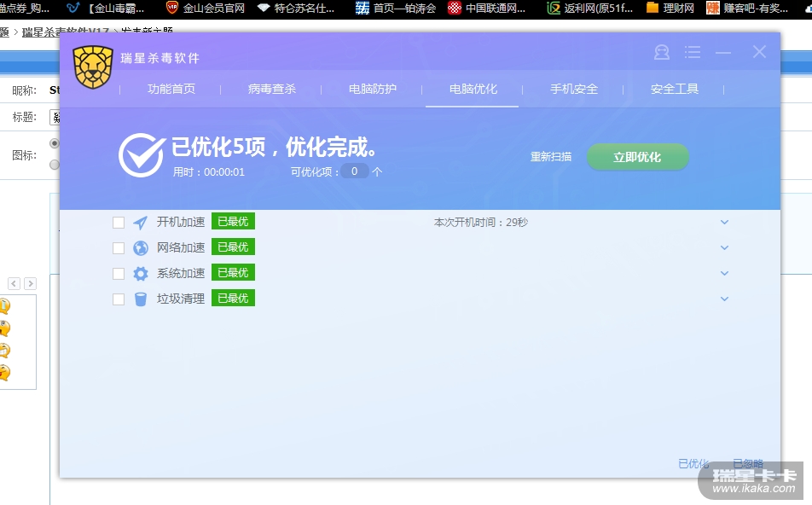This screenshot has height=505, width=812.
Task: Open the 中国联通网 browser bookmark
Action: tap(487, 9)
